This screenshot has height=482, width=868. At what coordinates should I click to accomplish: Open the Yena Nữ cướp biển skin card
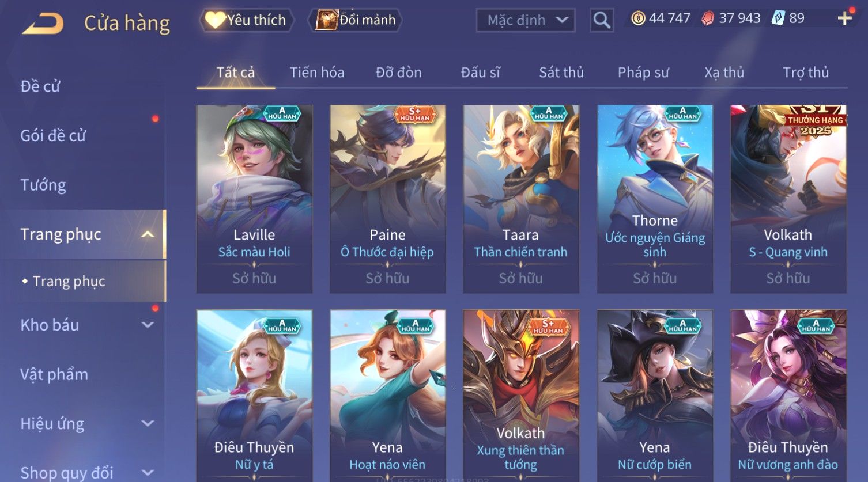click(655, 395)
